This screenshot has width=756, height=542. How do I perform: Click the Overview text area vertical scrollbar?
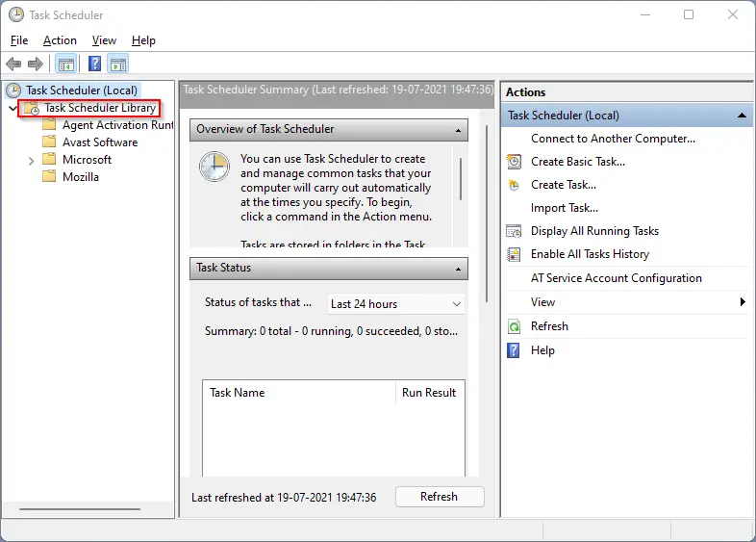point(461,178)
